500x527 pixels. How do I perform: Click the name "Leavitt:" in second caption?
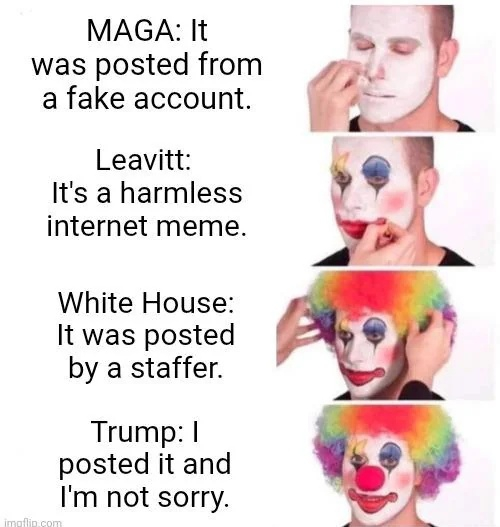tap(143, 160)
